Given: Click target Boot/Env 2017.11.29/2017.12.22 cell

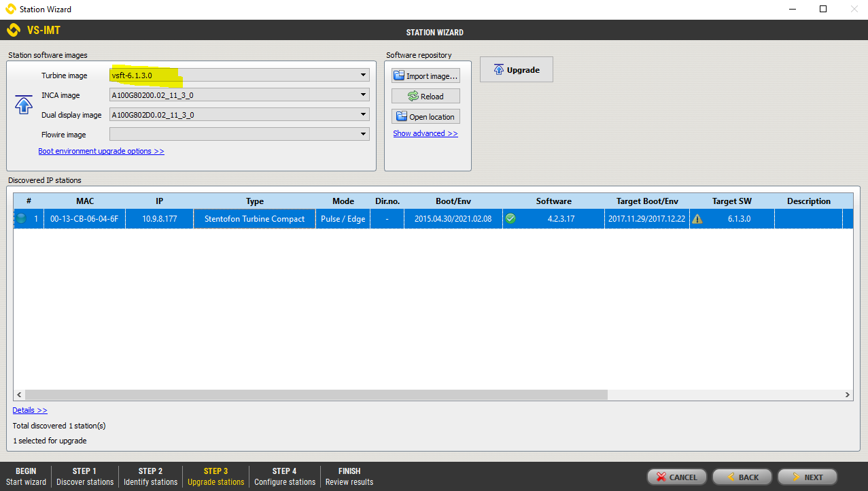Looking at the screenshot, I should 647,219.
